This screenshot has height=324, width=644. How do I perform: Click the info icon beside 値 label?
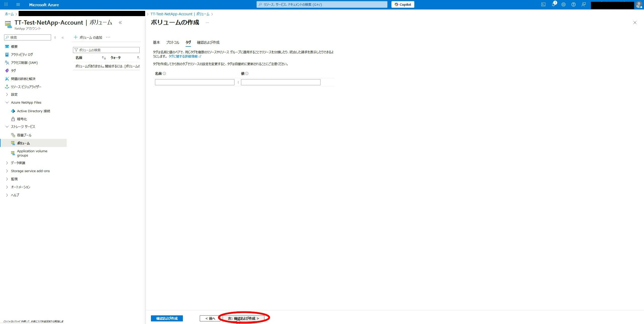click(x=247, y=74)
